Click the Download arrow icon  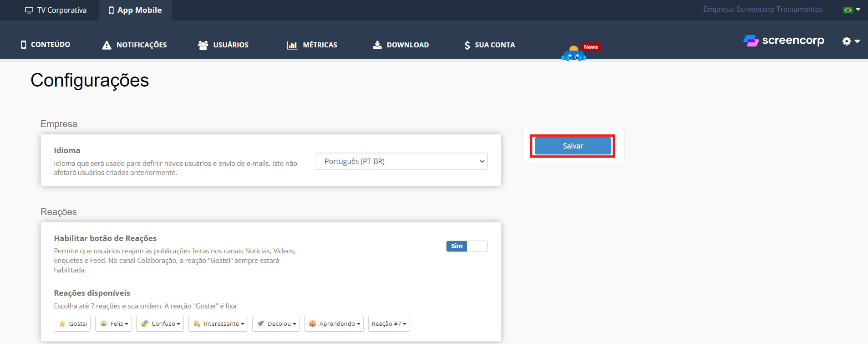pyautogui.click(x=377, y=45)
